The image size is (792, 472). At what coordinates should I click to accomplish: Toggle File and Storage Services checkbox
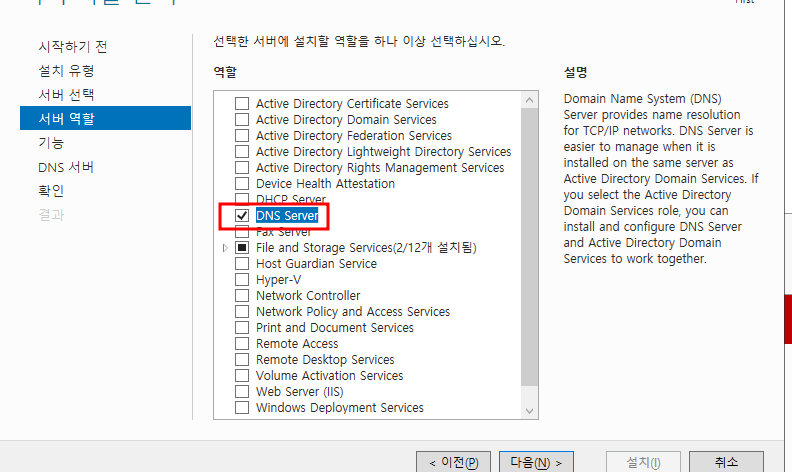tap(242, 248)
